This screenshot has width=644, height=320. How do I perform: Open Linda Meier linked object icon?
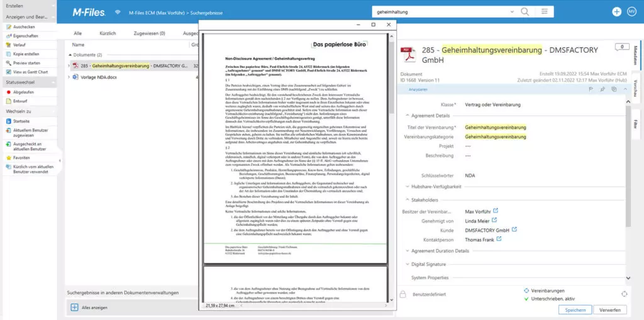[x=494, y=220]
